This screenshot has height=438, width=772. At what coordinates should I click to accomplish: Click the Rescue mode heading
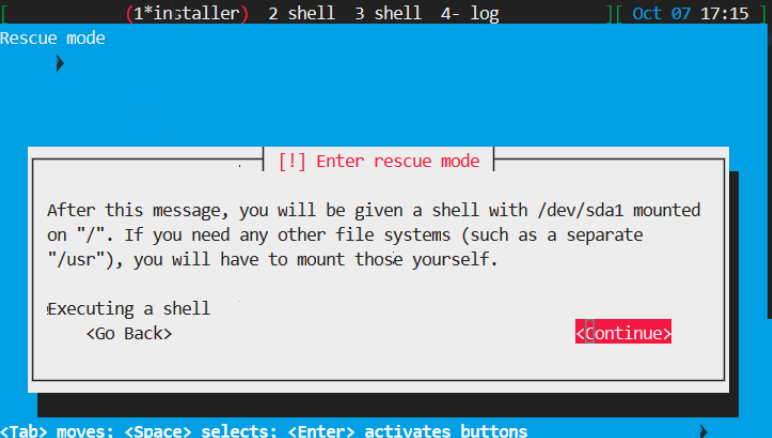pos(53,38)
